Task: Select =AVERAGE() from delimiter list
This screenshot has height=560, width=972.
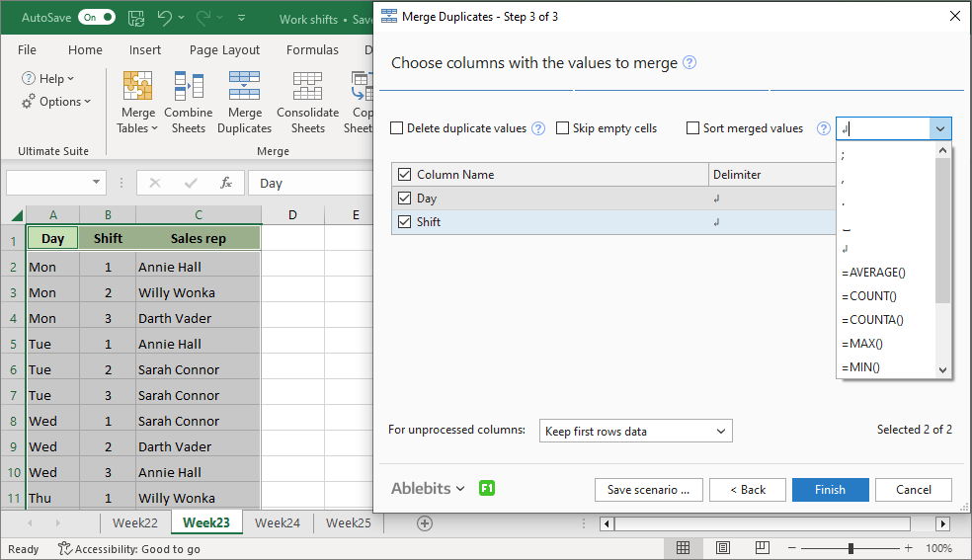Action: (886, 273)
